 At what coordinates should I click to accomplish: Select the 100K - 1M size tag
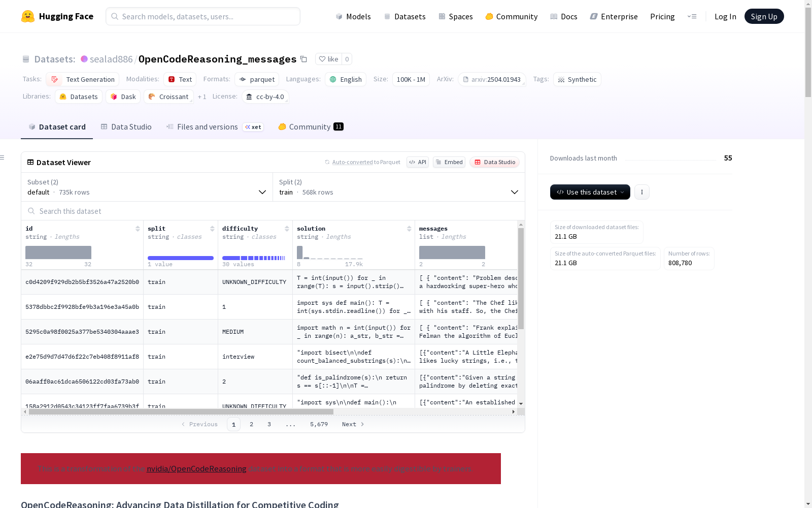tap(411, 79)
